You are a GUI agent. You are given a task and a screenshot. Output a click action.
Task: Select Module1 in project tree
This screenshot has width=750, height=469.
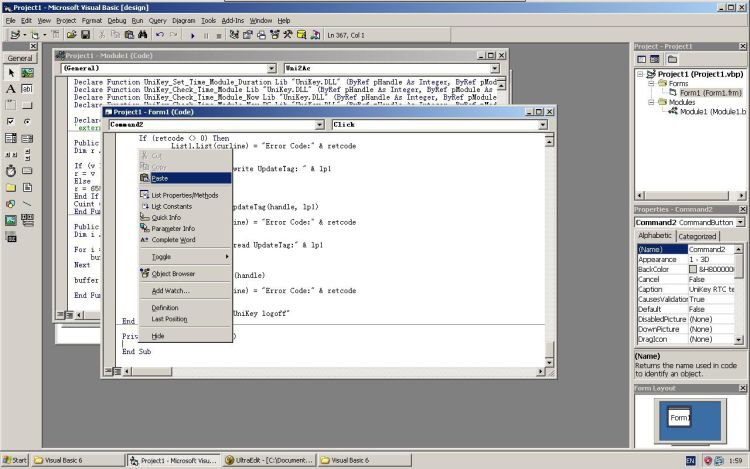click(x=712, y=111)
